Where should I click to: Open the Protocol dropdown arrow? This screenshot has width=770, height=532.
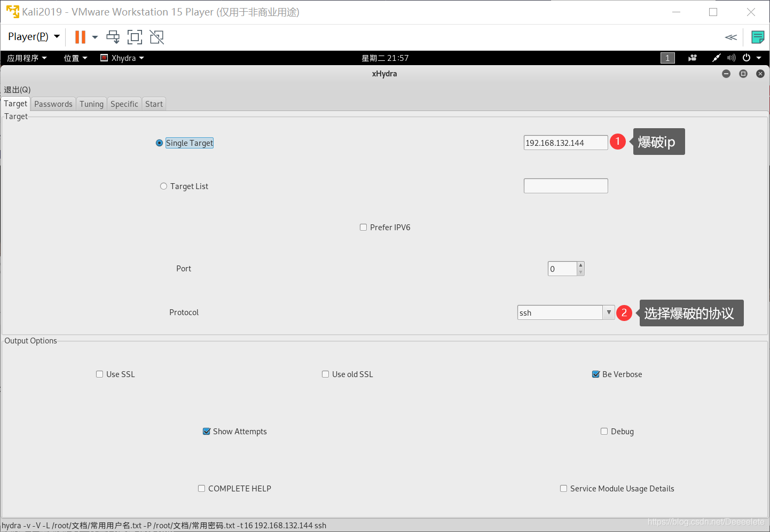point(609,312)
